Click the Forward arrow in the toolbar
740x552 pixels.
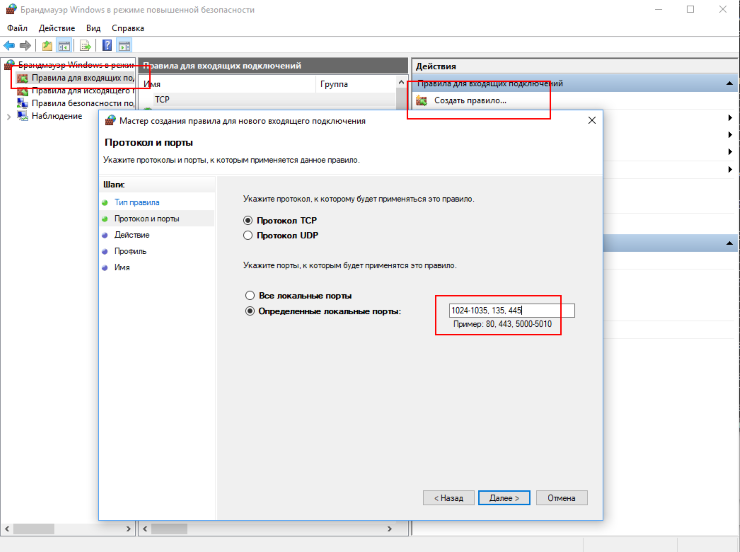pyautogui.click(x=25, y=45)
